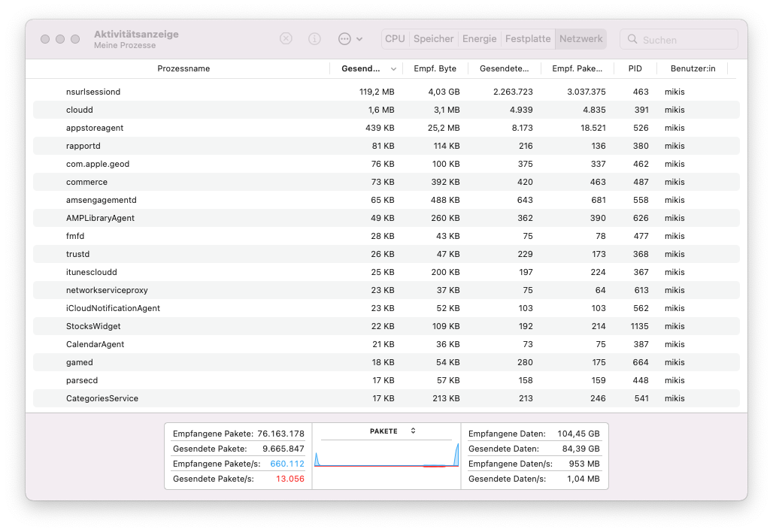Open PAKETE graph type popup
Screen dimensions: 773x532
tap(393, 431)
